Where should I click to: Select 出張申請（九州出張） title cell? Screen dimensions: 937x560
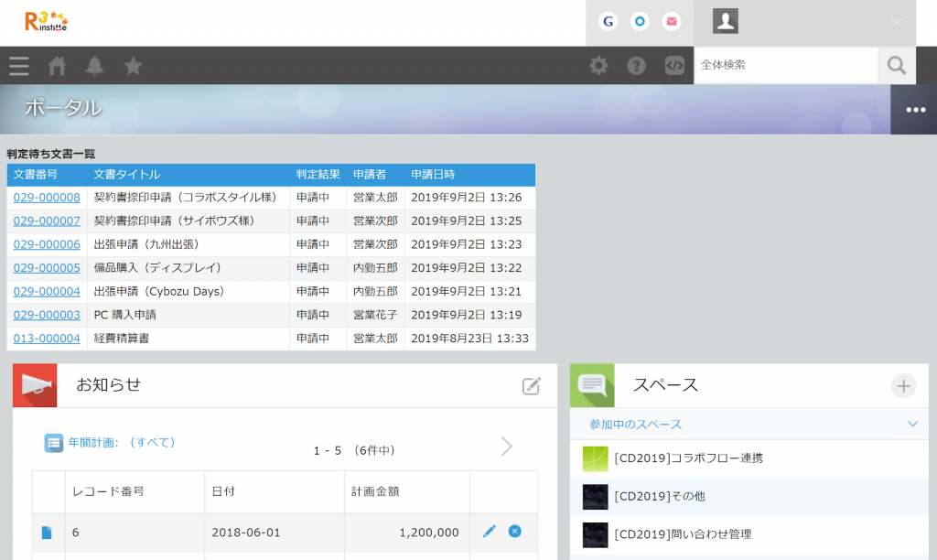[x=188, y=244]
